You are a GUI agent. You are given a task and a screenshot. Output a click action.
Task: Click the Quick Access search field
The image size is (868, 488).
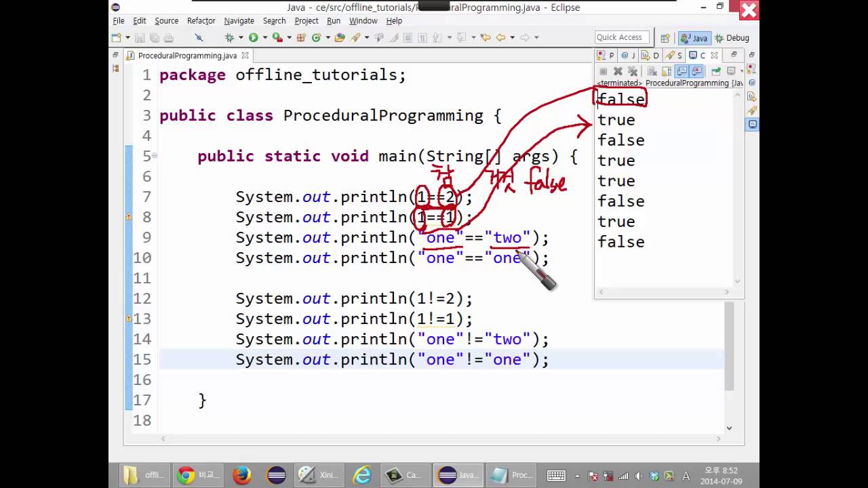tap(621, 37)
